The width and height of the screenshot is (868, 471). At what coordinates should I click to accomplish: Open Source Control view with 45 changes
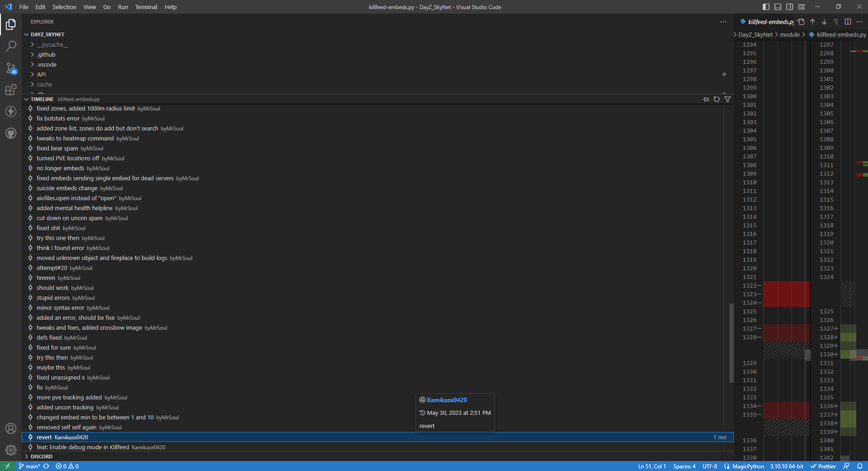[x=11, y=68]
